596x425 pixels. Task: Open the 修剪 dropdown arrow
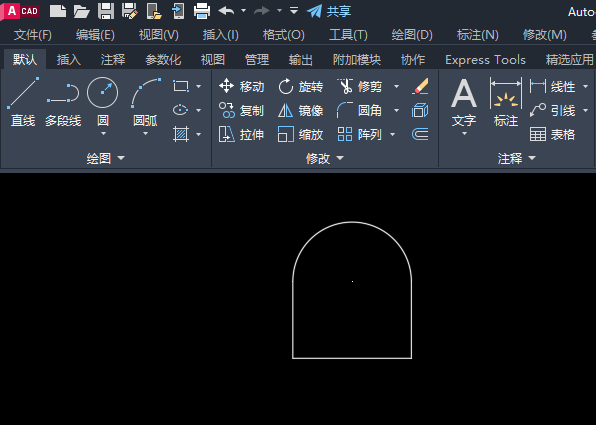point(396,87)
